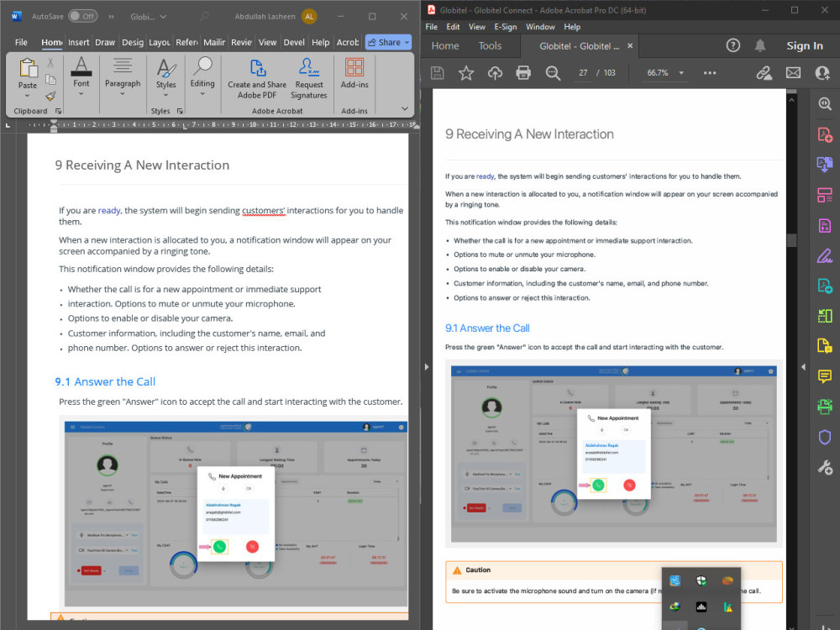Expand Acrobat left navigation pane arrow
840x630 pixels.
click(427, 367)
